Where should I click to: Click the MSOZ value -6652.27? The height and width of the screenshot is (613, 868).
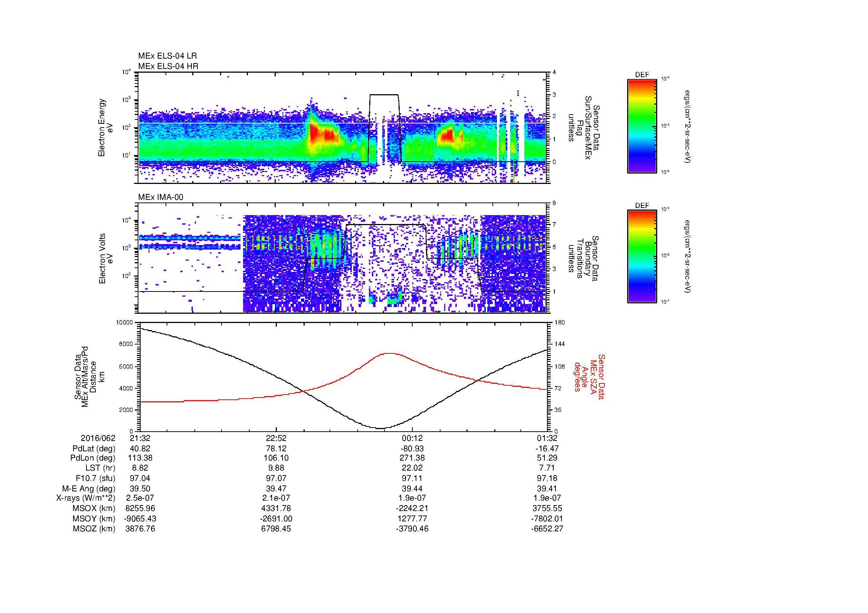[547, 529]
